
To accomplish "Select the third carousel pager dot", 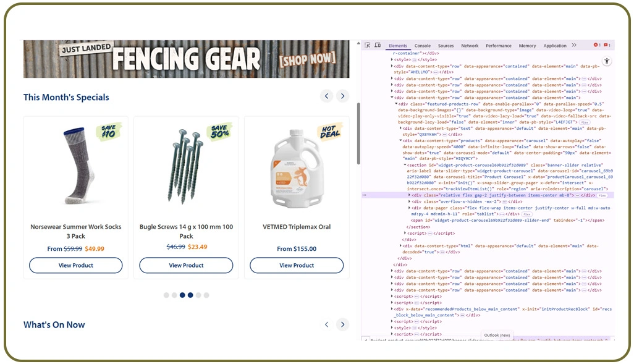I will (x=182, y=295).
